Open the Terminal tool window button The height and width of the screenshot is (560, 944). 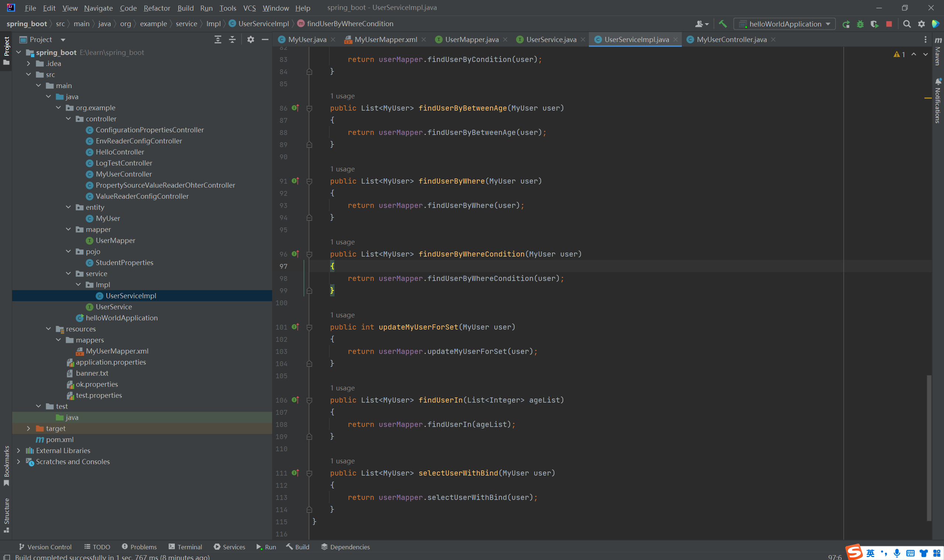click(185, 547)
